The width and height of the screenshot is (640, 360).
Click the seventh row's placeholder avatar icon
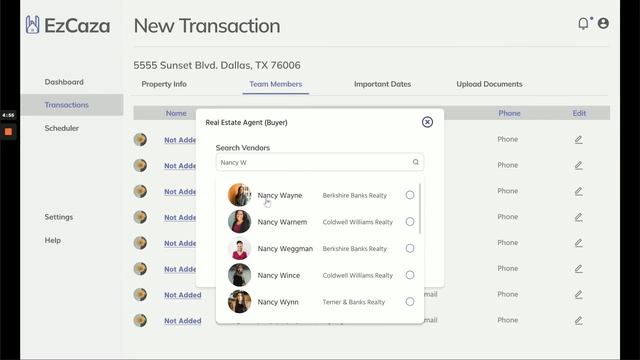[x=140, y=294]
